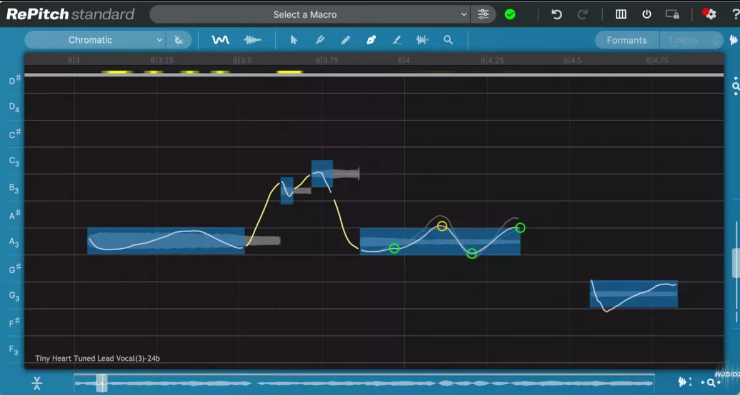Click the vertical scrollbar handle on right
Screen dimensions: 740x395
tap(735, 263)
